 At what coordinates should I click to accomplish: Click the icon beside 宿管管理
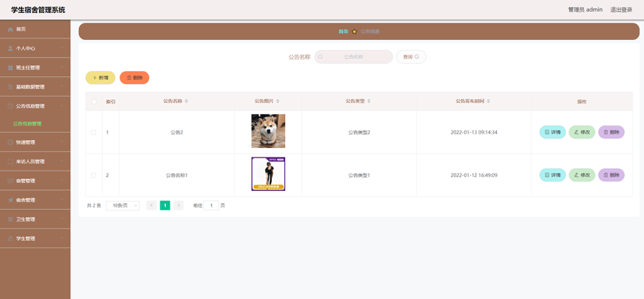click(10, 181)
